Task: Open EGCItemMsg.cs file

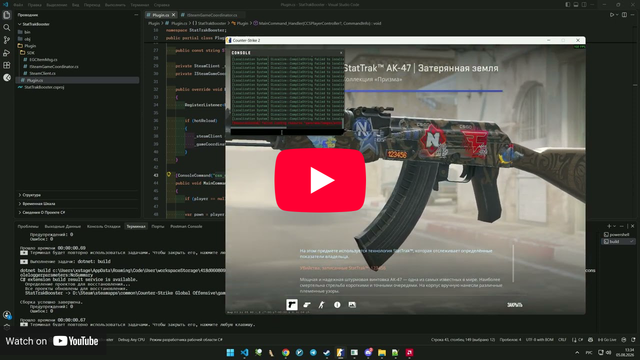Action: coord(43,60)
